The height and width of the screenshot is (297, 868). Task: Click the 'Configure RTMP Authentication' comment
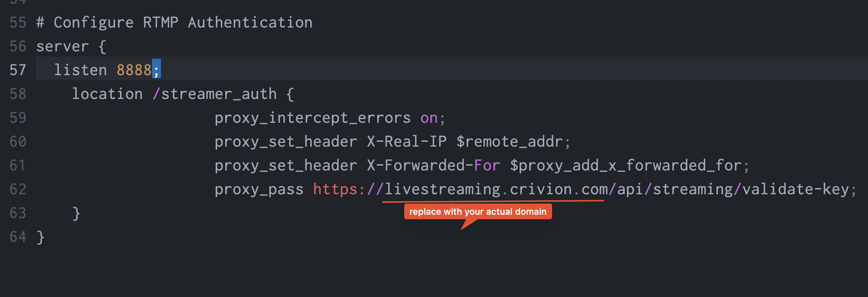(x=183, y=23)
